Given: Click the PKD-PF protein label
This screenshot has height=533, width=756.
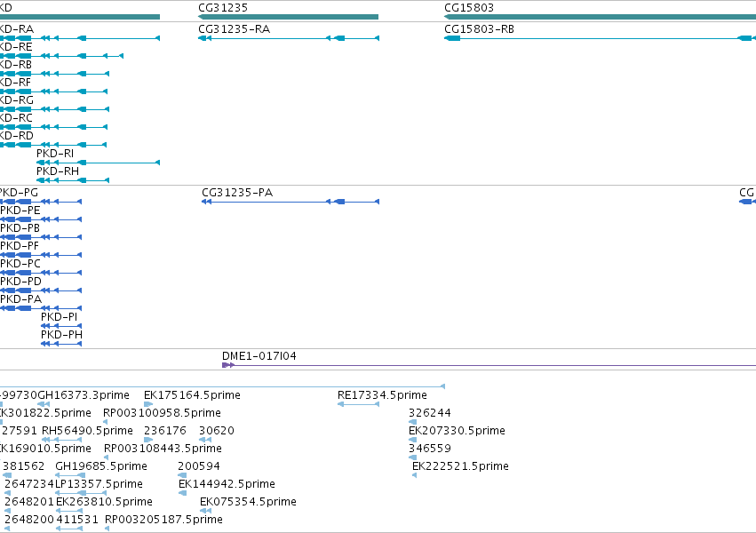Looking at the screenshot, I should tap(20, 246).
